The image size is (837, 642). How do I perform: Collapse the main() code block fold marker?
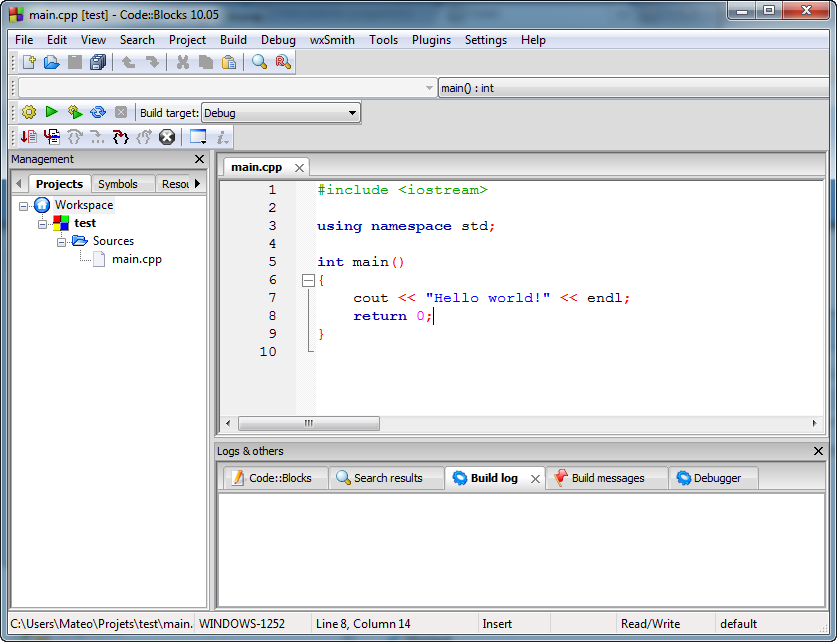[308, 279]
